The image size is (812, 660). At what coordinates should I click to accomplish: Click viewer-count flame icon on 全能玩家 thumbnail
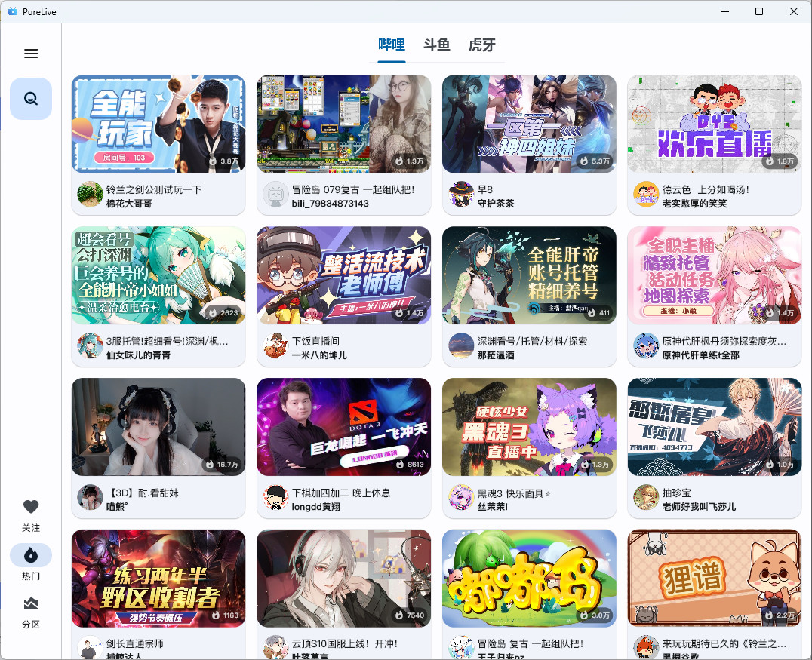(213, 161)
